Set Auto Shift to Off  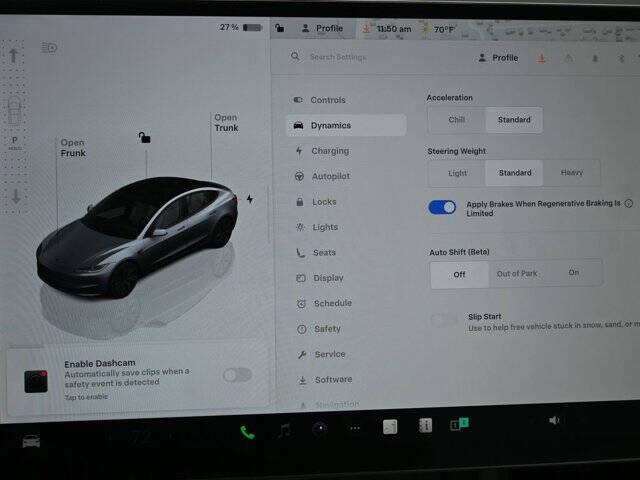point(459,275)
